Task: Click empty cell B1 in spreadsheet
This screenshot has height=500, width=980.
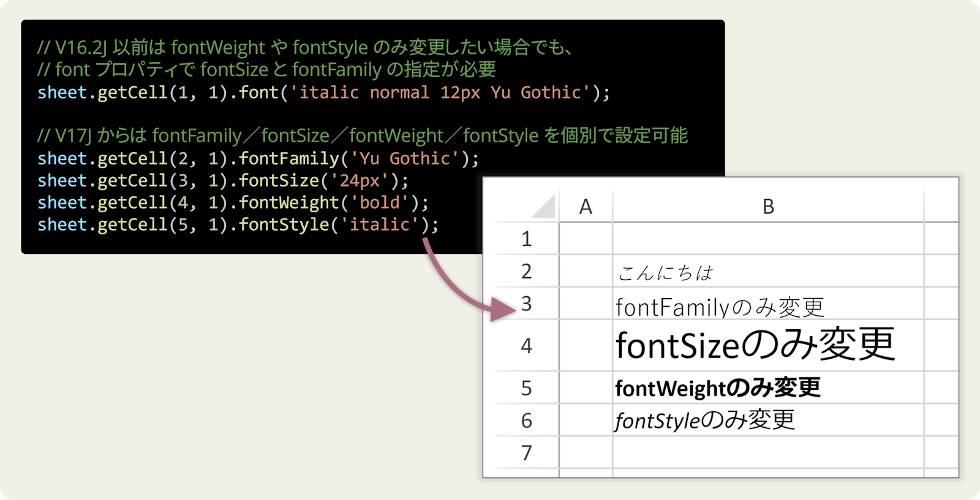Action: click(x=768, y=239)
